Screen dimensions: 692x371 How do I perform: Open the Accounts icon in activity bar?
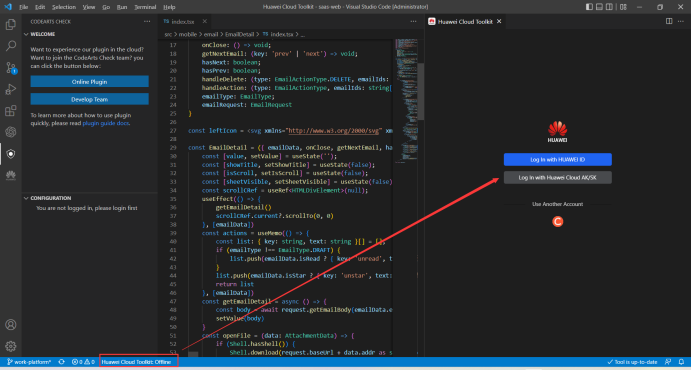11,325
